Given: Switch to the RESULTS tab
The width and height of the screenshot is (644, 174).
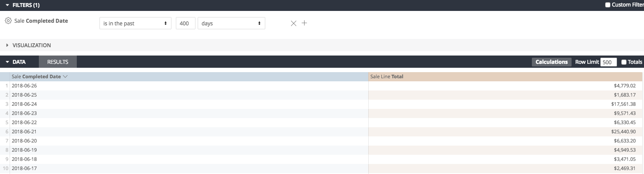Looking at the screenshot, I should tap(58, 62).
